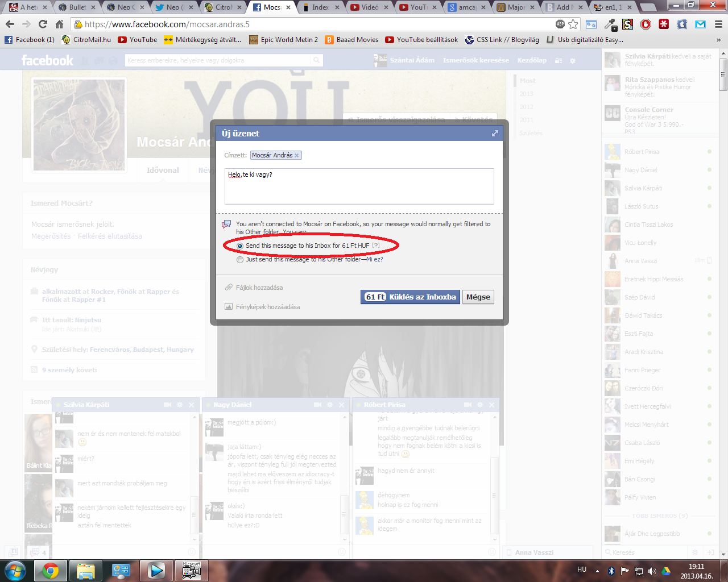Click the paperclip Fájlok hozzáadása attachment option
The height and width of the screenshot is (582, 728).
coord(254,288)
